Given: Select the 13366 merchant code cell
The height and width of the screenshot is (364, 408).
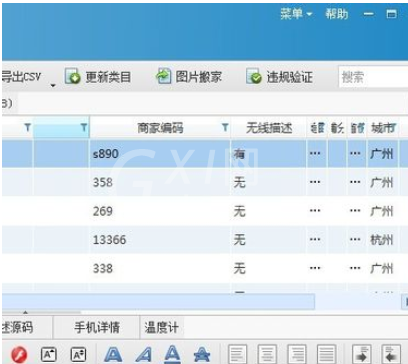Looking at the screenshot, I should pos(159,240).
